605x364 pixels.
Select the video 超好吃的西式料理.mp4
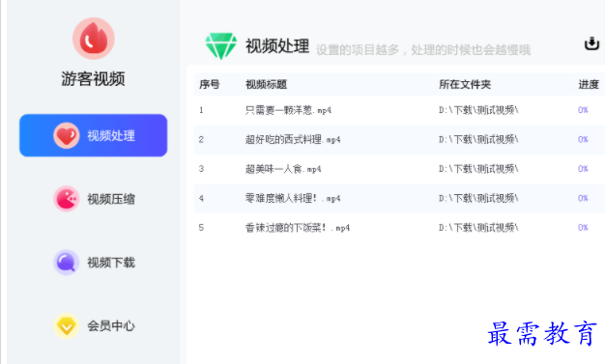point(399,140)
